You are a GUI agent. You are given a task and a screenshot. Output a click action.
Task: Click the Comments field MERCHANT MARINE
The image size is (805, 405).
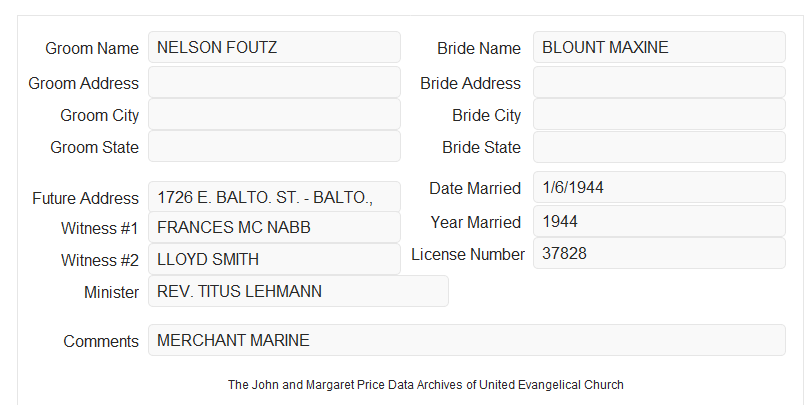[x=467, y=340]
